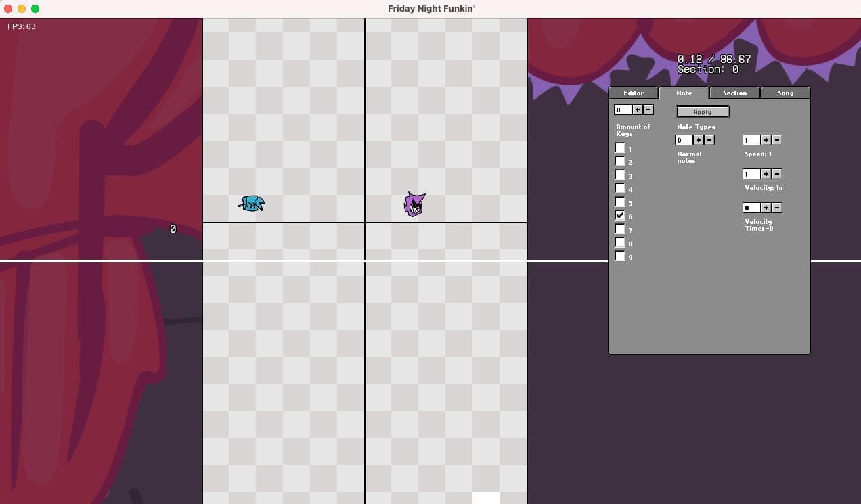Enable the 8 keys checkbox

click(x=620, y=242)
